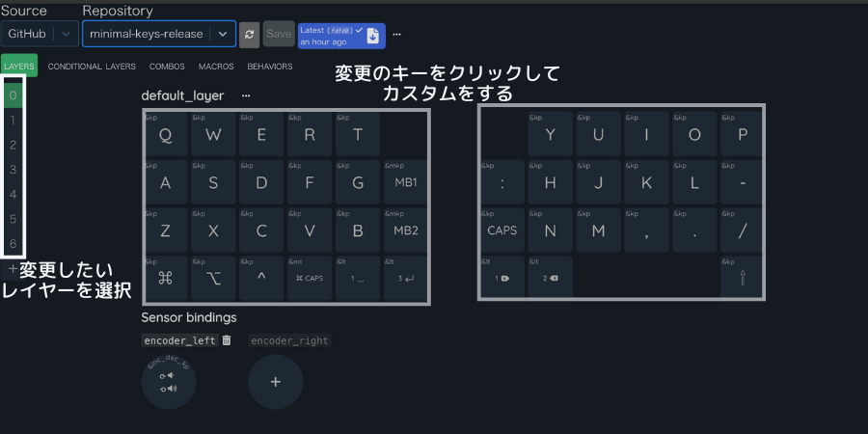Viewport: 868px width, 434px height.
Task: Click the Command symbol key
Action: click(x=165, y=278)
